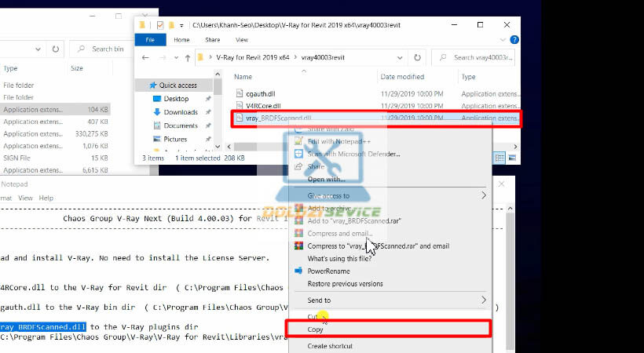Refresh the vray40003revit folder view
Screen dimensions: 644x353
coord(418,58)
